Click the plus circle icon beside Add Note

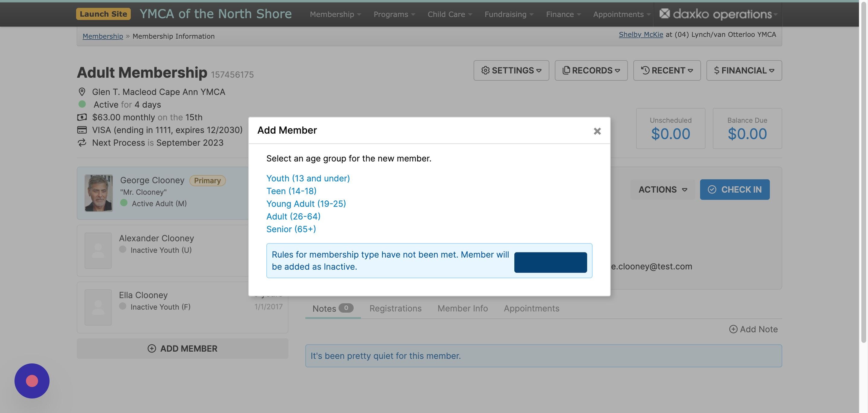(x=733, y=329)
